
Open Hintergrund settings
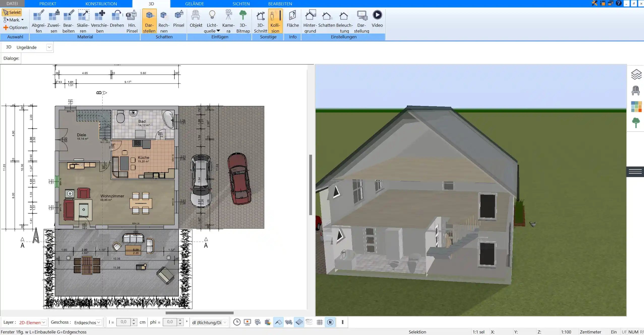pyautogui.click(x=310, y=21)
